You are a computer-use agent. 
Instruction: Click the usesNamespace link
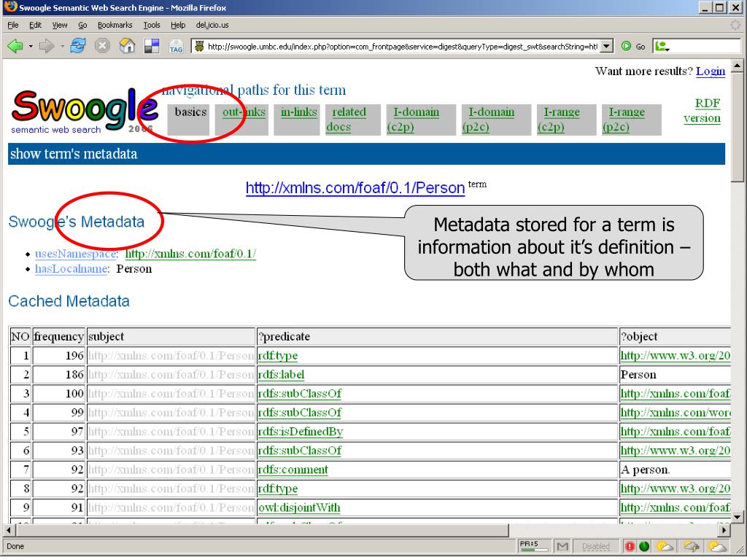click(x=75, y=254)
